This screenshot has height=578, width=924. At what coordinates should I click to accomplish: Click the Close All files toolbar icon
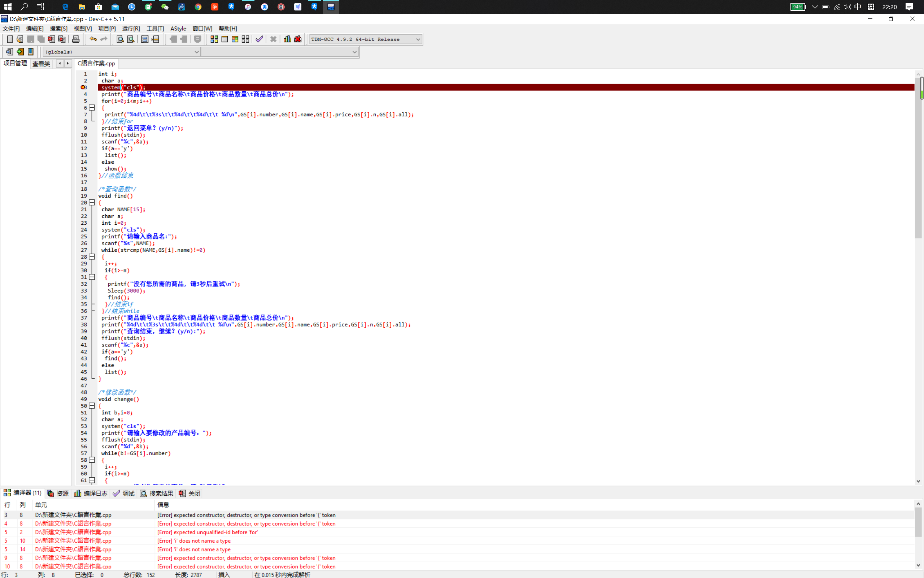pos(62,39)
